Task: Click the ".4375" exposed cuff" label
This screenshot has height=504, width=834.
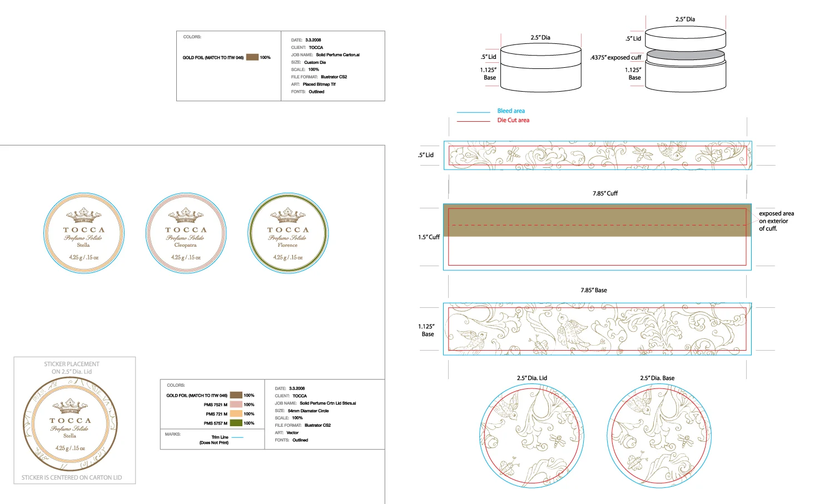Action: tap(615, 57)
